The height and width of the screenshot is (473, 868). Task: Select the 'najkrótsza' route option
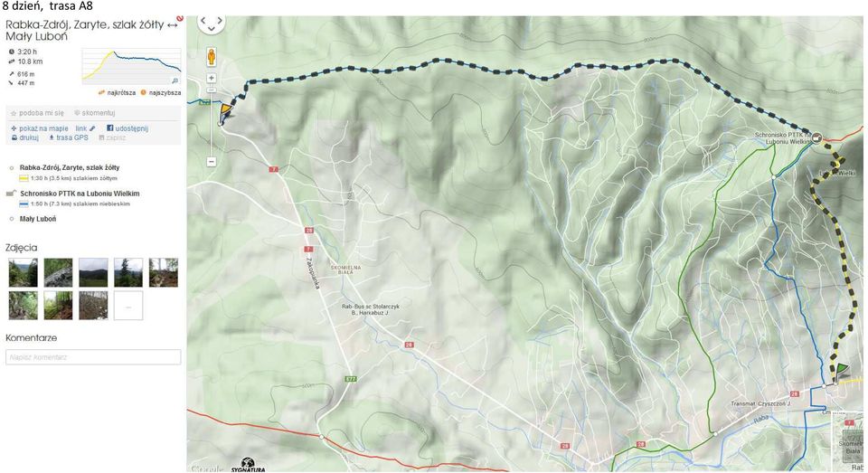pos(118,92)
